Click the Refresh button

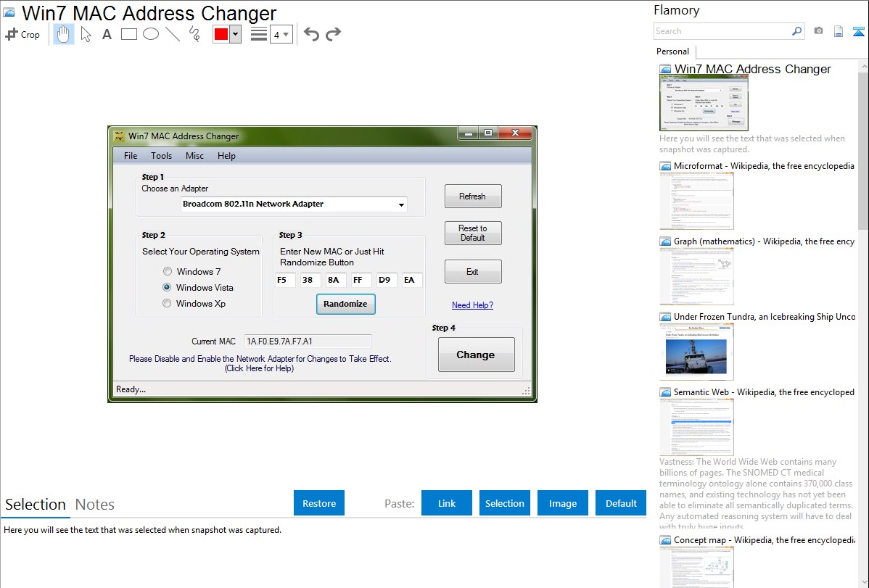click(x=473, y=196)
